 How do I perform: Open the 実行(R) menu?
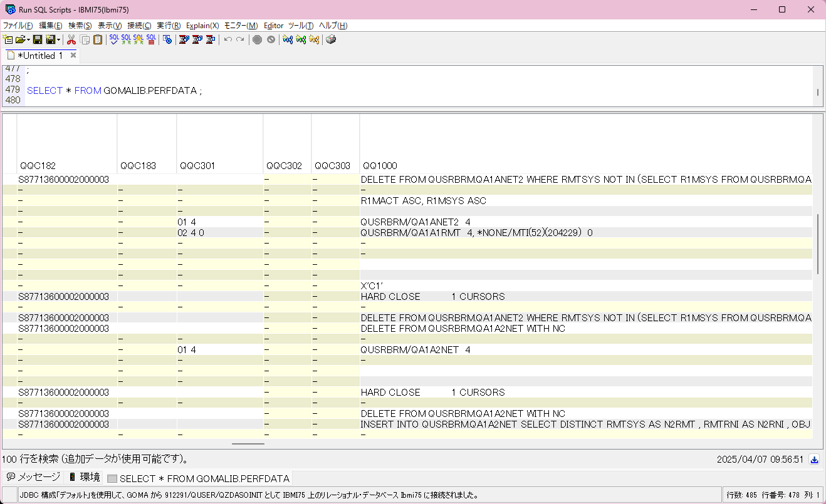pyautogui.click(x=169, y=26)
